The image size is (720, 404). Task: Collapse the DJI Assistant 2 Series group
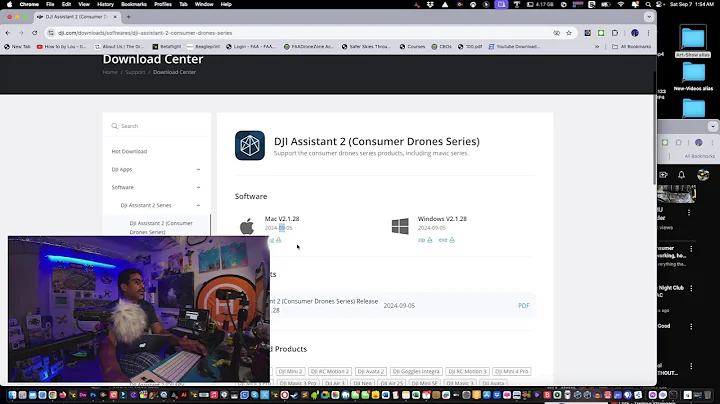coord(160,205)
